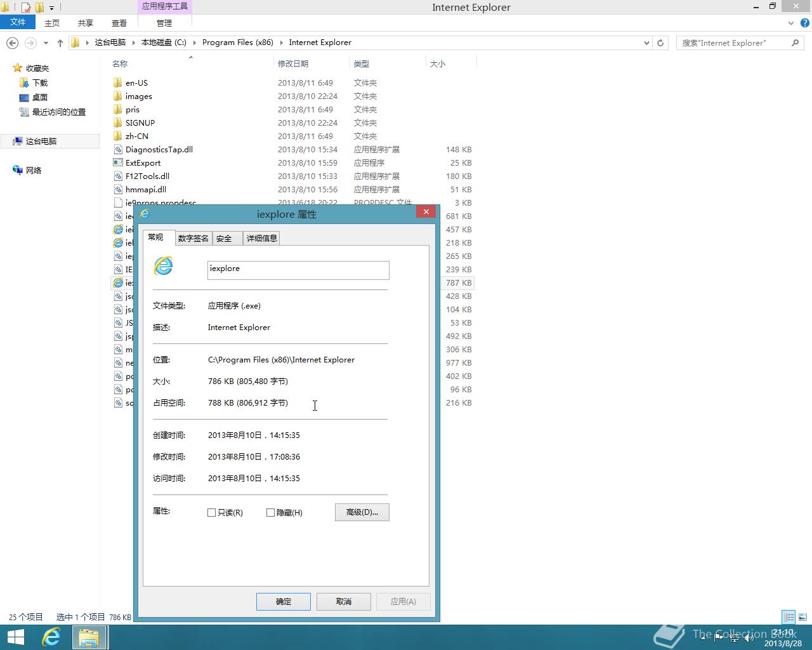Viewport: 812px width, 650px height.
Task: Show hidden system tray icons
Action: pos(702,637)
